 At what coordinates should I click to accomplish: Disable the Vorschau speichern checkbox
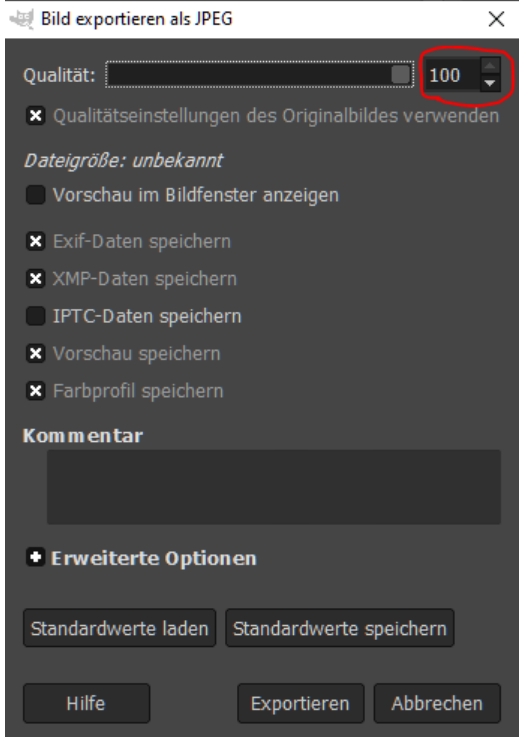click(36, 353)
